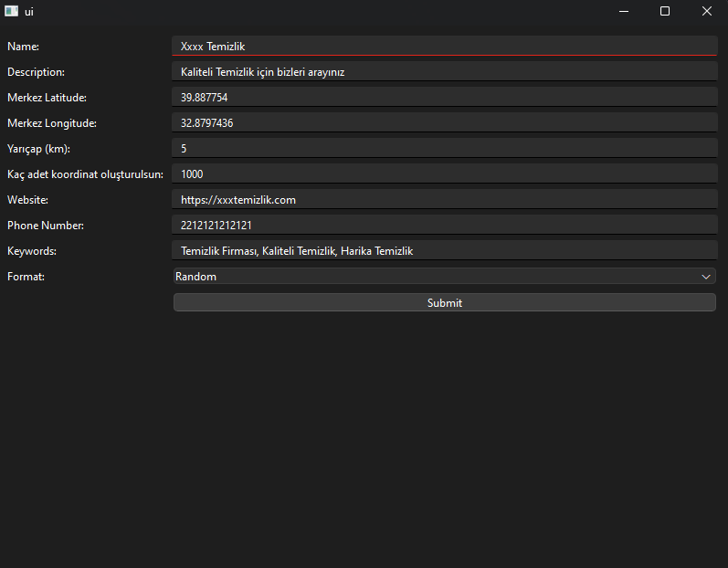Expand the Format dropdown chevron arrow
The height and width of the screenshot is (568, 728).
pos(706,277)
